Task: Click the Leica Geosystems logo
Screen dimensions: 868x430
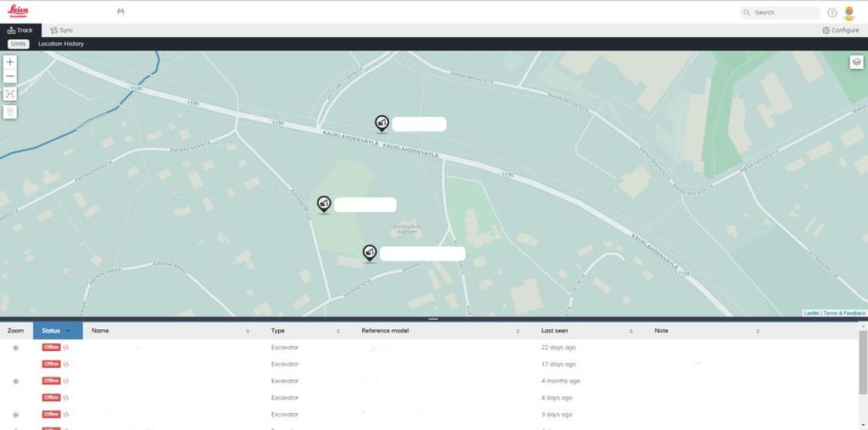Action: click(x=18, y=12)
